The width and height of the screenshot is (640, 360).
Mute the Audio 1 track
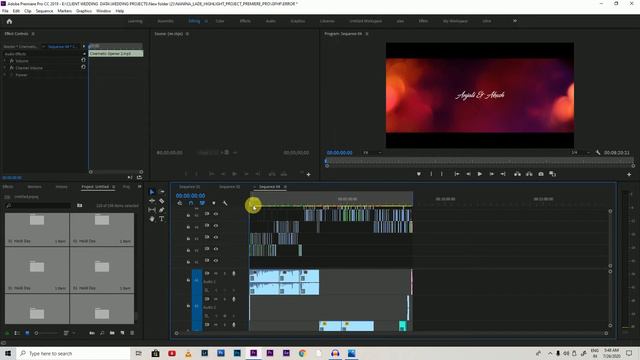click(x=216, y=273)
